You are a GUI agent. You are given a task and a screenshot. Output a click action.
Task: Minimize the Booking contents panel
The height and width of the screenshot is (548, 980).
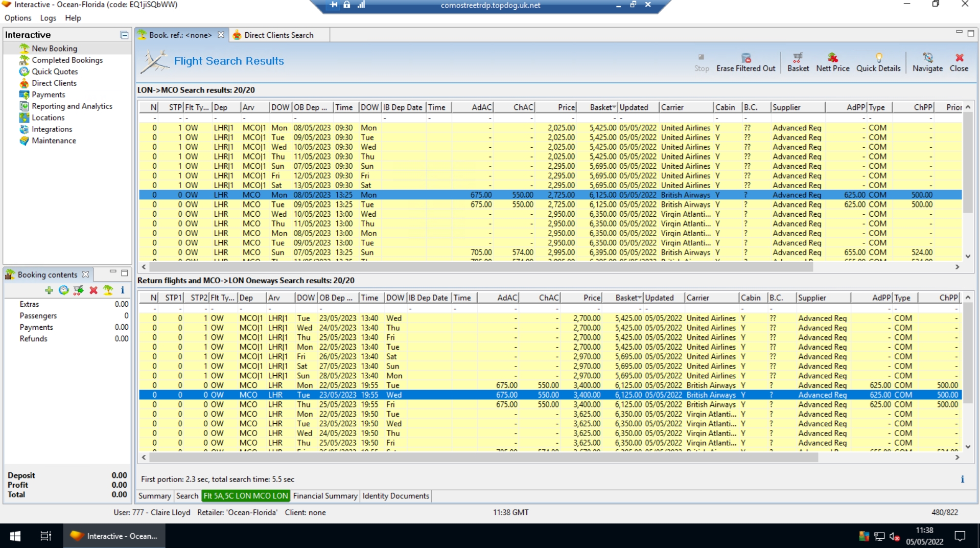[x=112, y=272]
